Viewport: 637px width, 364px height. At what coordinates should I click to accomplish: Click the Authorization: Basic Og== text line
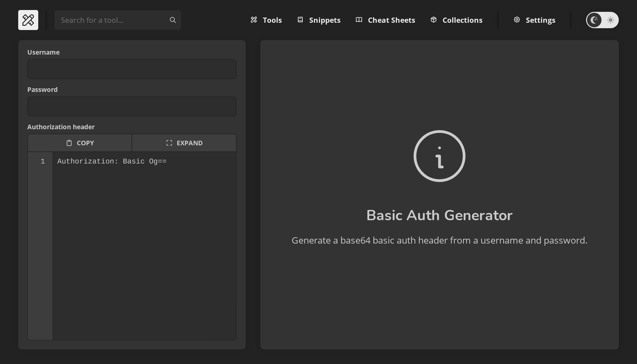click(112, 161)
